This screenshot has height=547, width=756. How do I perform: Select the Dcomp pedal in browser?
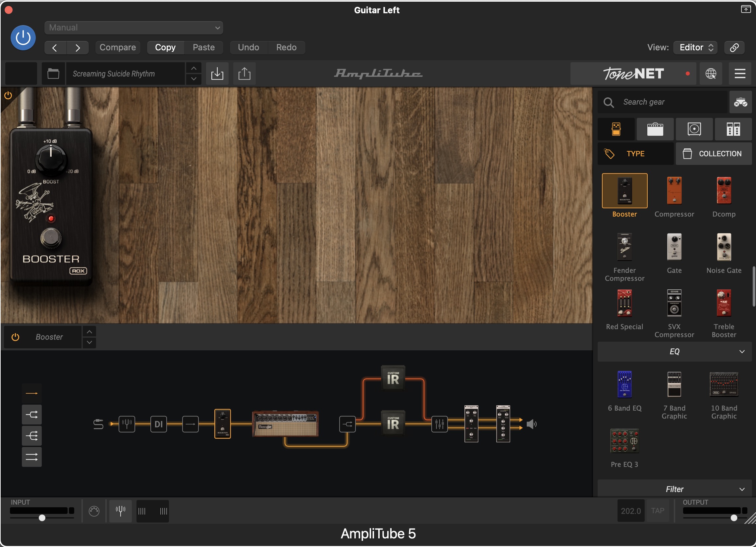(724, 191)
